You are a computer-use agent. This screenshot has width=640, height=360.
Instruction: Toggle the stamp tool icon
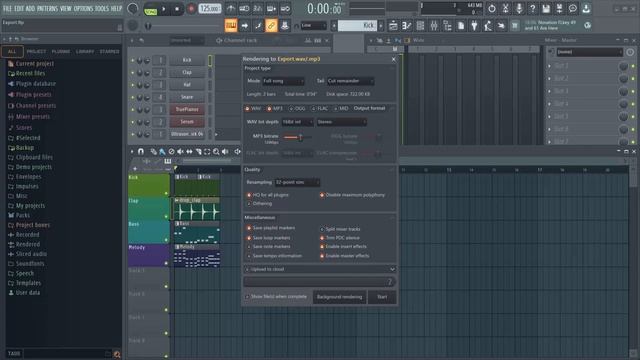[x=284, y=26]
